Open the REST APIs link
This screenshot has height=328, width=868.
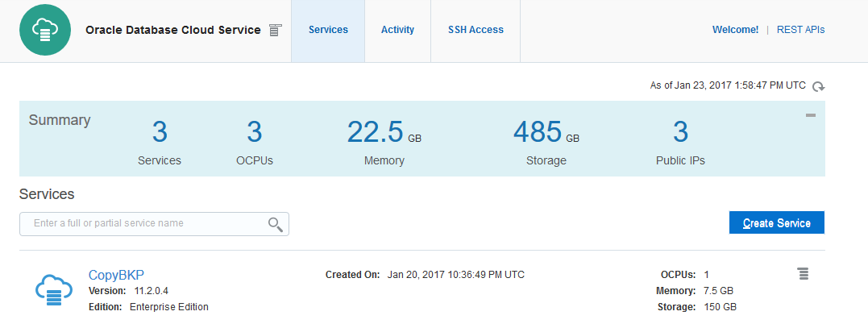(x=800, y=30)
